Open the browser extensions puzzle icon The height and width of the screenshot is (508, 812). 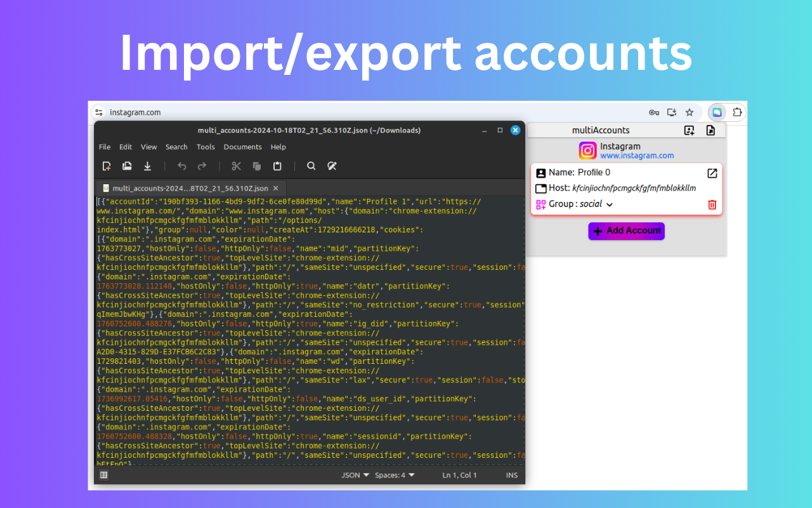pyautogui.click(x=737, y=112)
